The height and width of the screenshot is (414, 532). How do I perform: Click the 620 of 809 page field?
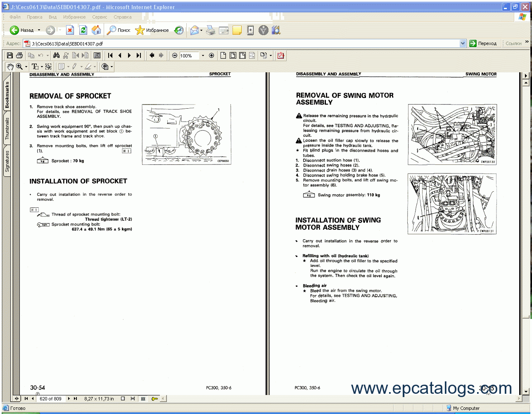click(51, 399)
